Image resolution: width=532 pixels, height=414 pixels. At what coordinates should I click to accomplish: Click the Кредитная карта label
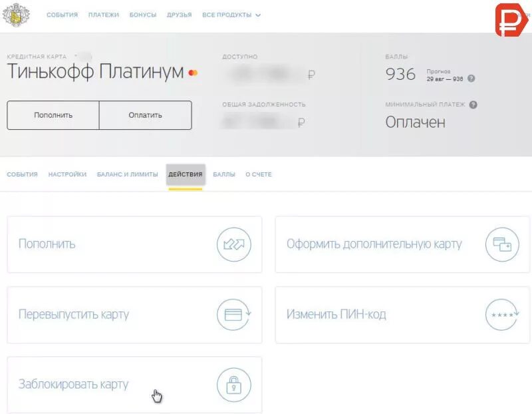(37, 57)
